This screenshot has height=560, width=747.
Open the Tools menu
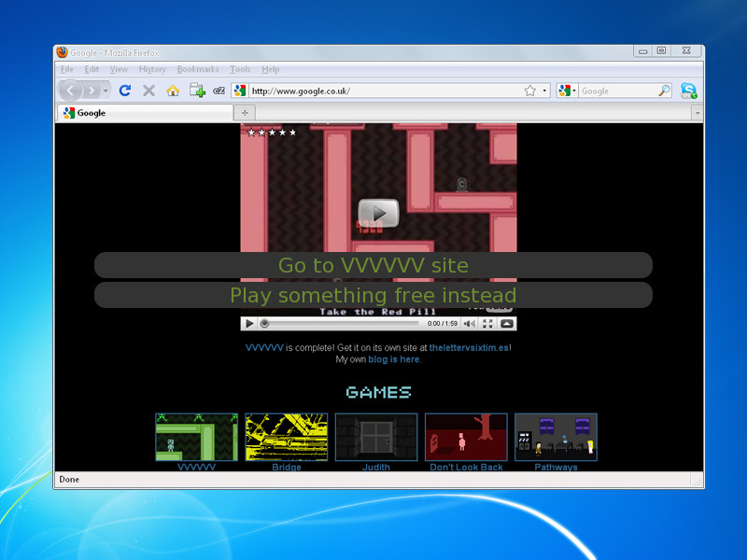240,69
